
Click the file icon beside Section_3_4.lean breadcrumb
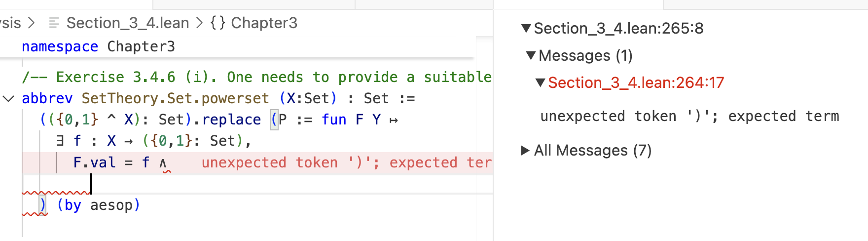[54, 23]
